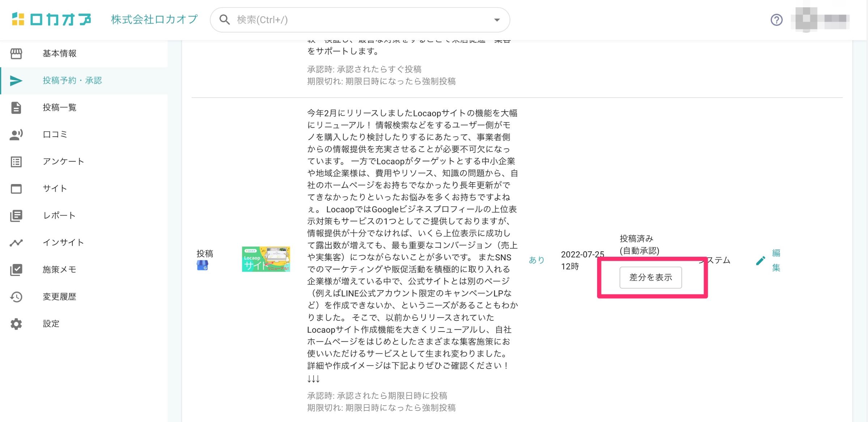The image size is (868, 422).
Task: Click the 株式会社ロカオプ company name
Action: (154, 20)
